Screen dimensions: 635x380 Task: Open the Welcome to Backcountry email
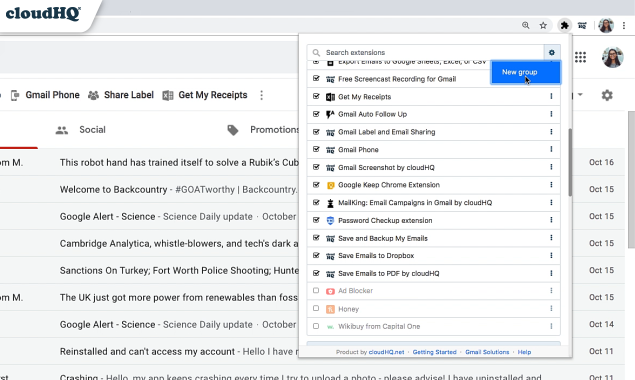(179, 190)
